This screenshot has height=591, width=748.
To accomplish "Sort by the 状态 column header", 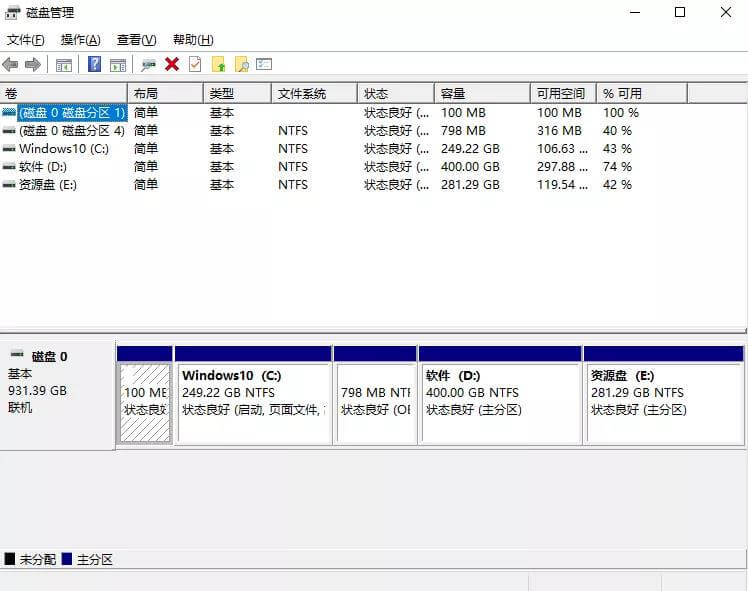I will pyautogui.click(x=396, y=93).
